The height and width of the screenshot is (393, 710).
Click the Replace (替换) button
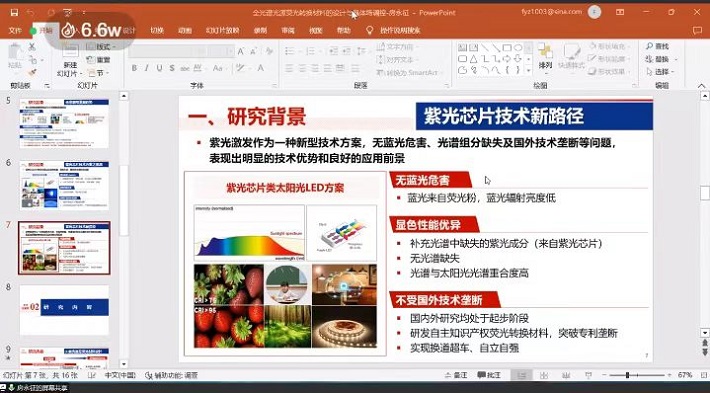[x=661, y=59]
